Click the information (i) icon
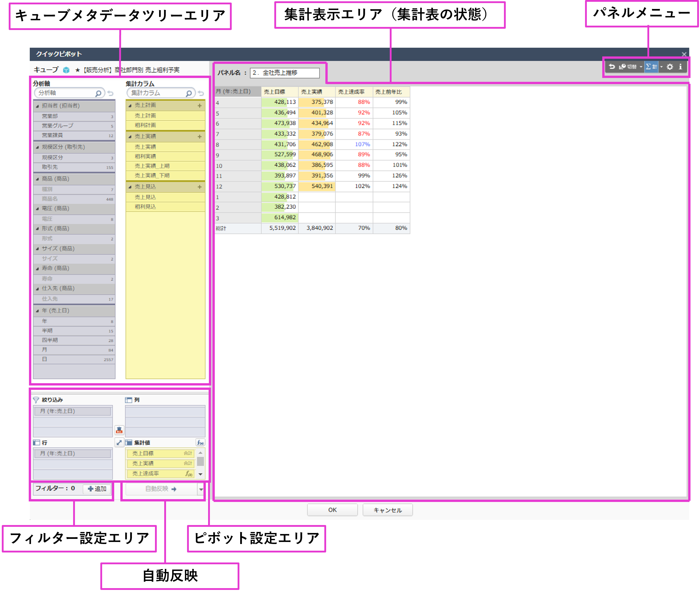 (680, 67)
